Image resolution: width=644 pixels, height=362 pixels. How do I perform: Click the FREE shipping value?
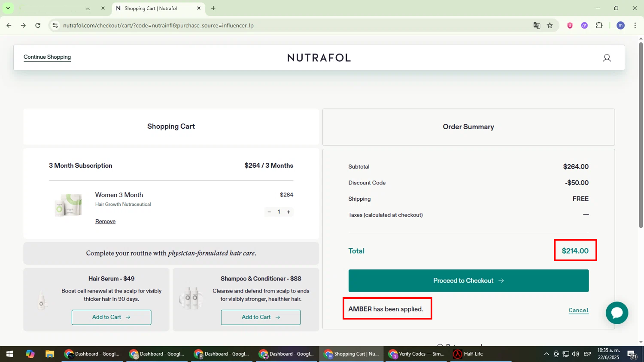580,199
